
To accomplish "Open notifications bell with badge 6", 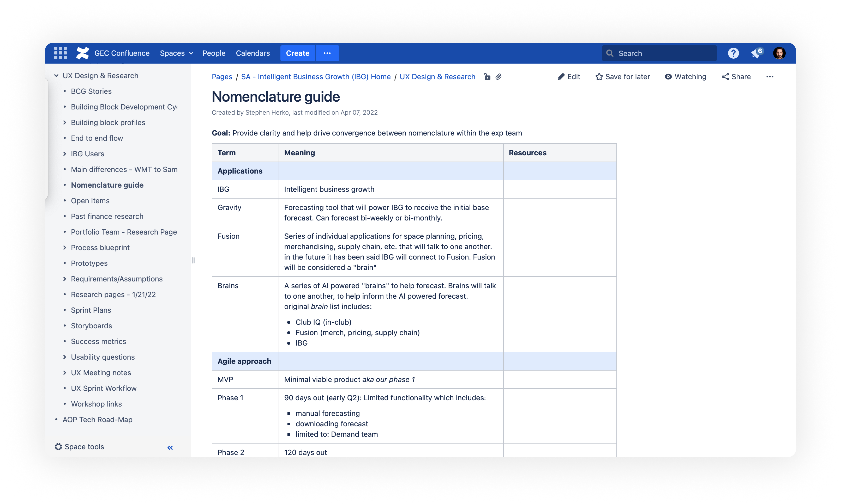I will [x=757, y=53].
